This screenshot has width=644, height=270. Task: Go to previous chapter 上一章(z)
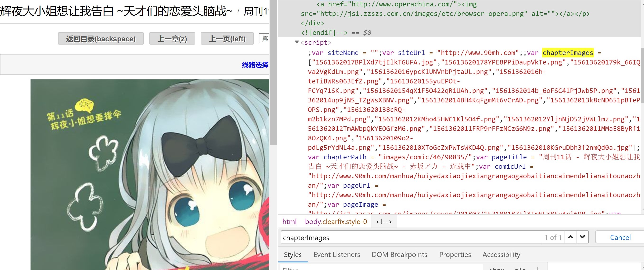(x=172, y=39)
